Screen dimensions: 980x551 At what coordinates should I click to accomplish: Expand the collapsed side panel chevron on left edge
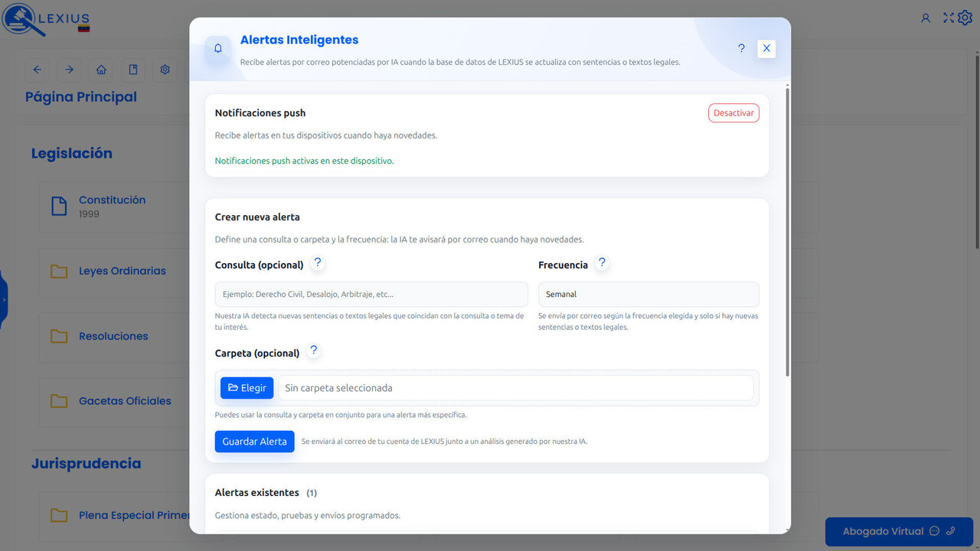coord(3,300)
